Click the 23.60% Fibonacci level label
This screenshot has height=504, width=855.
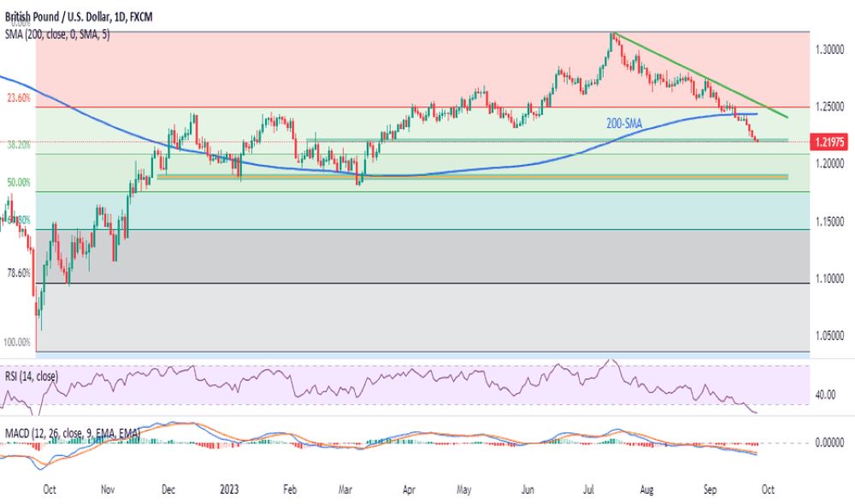tap(19, 98)
